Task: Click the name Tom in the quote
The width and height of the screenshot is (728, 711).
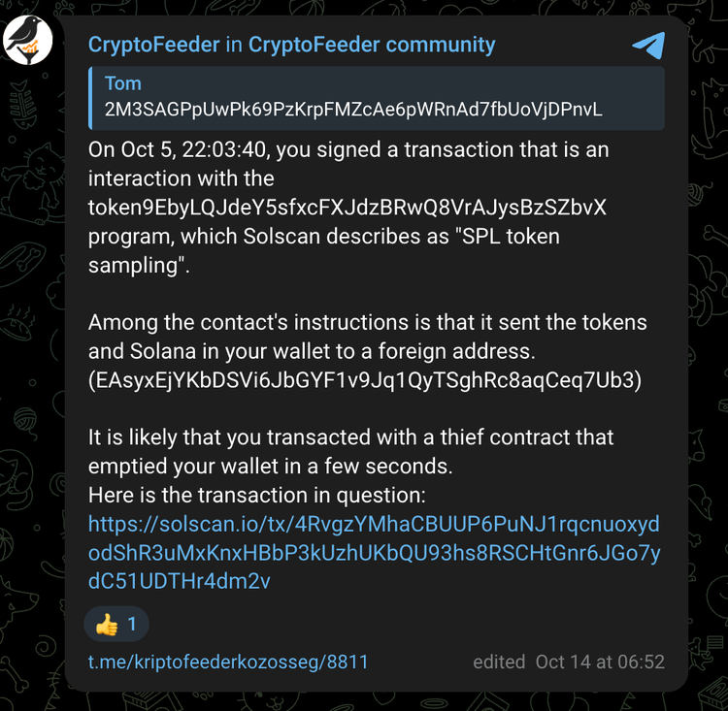Action: (123, 84)
